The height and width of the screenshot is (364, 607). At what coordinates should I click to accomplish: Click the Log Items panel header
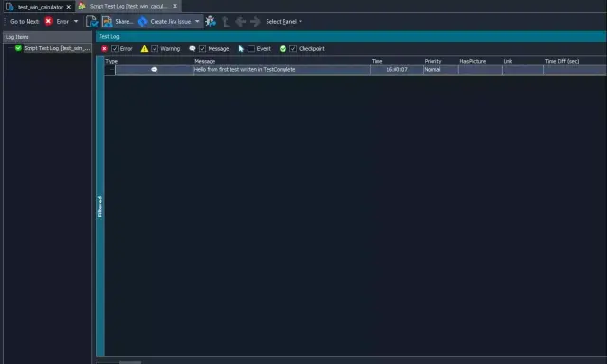[47, 37]
